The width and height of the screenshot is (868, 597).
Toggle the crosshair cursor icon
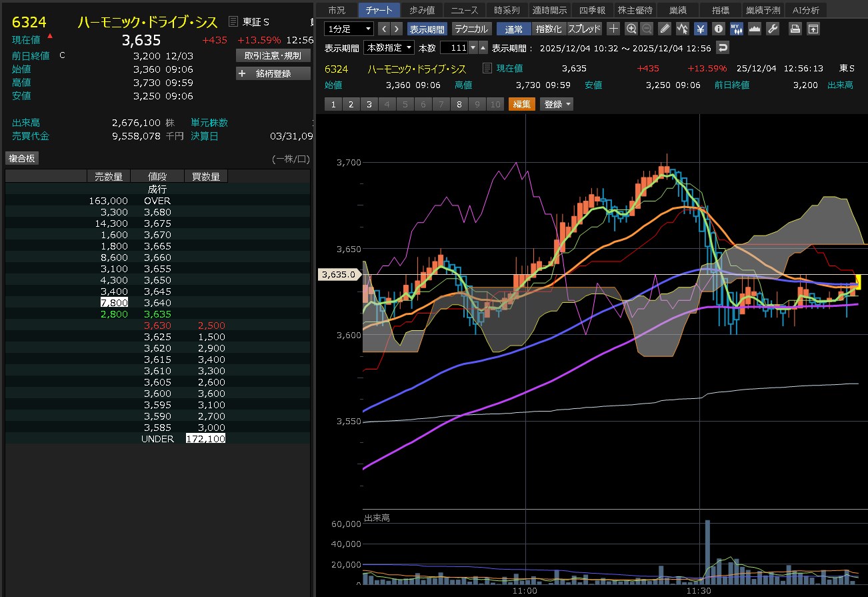613,29
